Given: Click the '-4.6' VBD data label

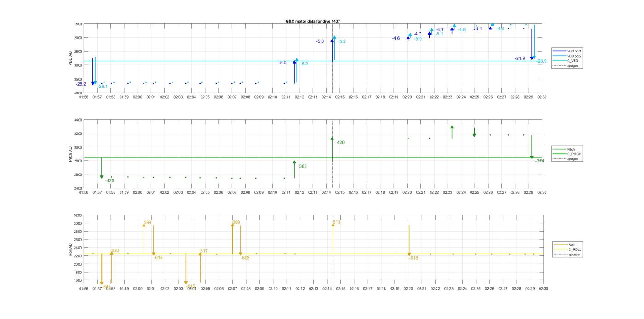Looking at the screenshot, I should 396,39.
